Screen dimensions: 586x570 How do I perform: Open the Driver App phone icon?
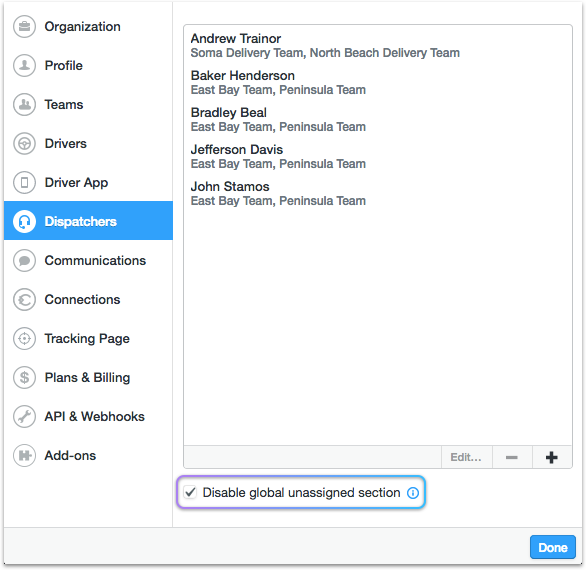click(24, 182)
